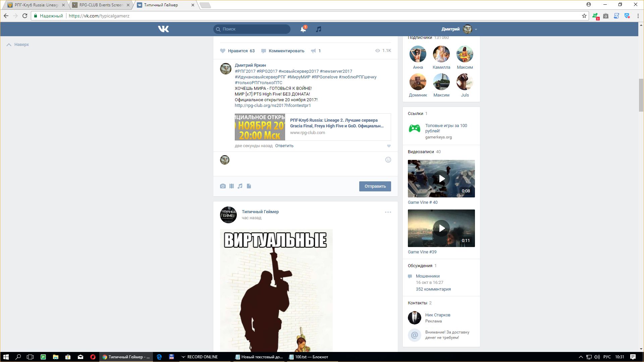
Task: Attach document icon in comment box
Action: point(249,186)
